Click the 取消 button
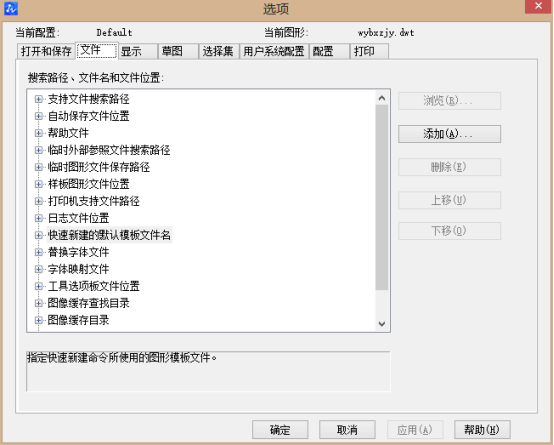 pyautogui.click(x=347, y=430)
